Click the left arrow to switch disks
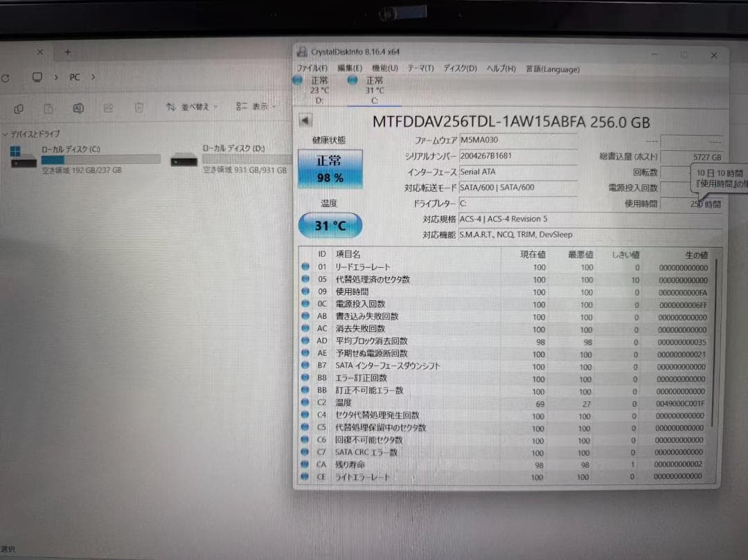 305,119
